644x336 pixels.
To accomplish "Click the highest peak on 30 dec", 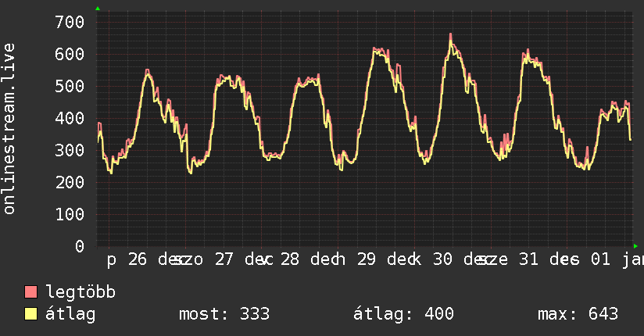I will (450, 35).
